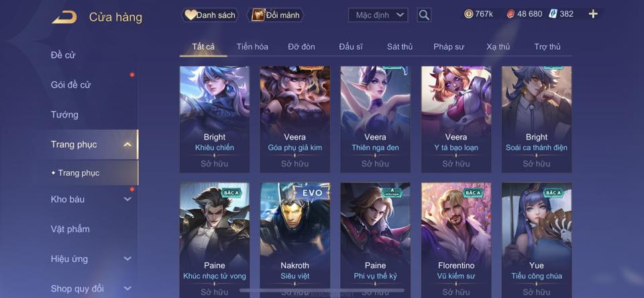Open Gói đề cử in sidebar
644x298 pixels.
pyautogui.click(x=70, y=85)
